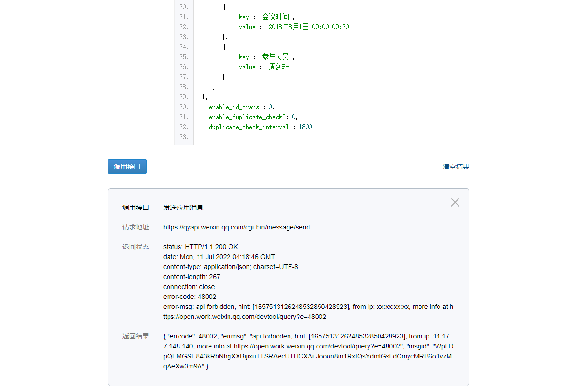The image size is (588, 388).
Task: Click the 周剑轩 value string
Action: click(x=279, y=67)
